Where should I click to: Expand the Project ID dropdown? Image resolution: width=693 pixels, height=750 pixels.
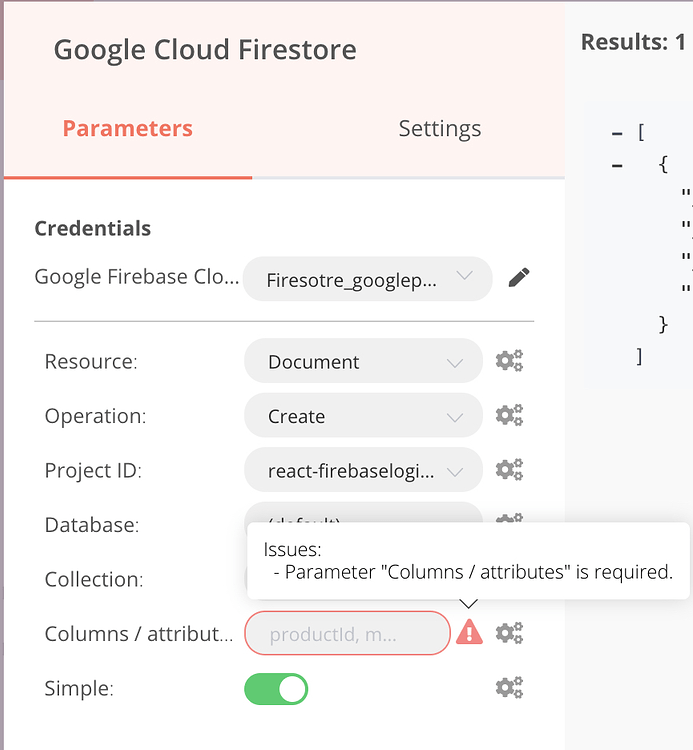point(363,470)
